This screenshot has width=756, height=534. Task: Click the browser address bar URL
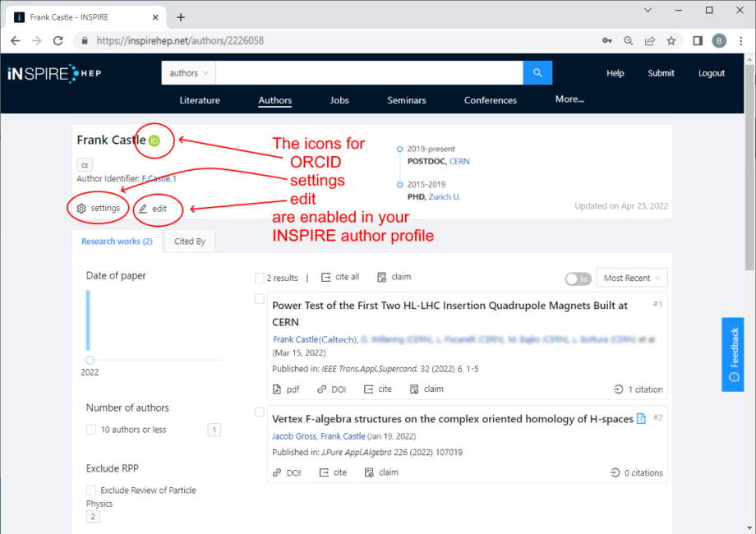pos(180,41)
